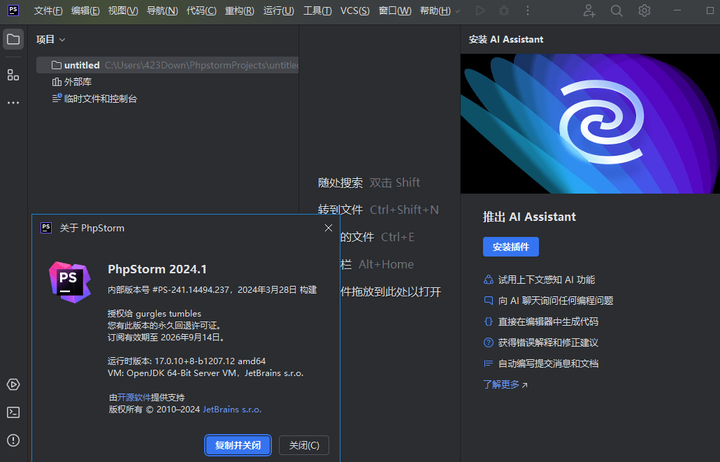The image size is (720, 462).
Task: Click the Code With Me add user icon
Action: coord(589,11)
